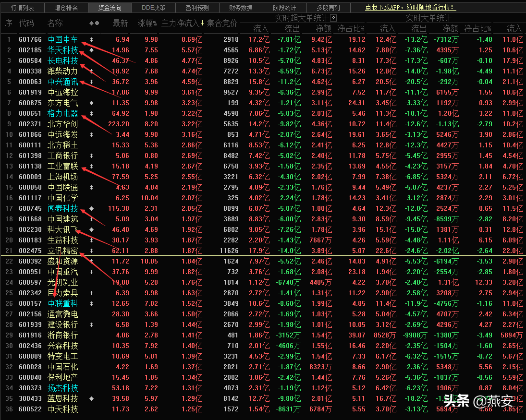Click the marker icon in 建设银行 row
Image resolution: width=526 pixels, height=420 pixels.
[x=92, y=325]
